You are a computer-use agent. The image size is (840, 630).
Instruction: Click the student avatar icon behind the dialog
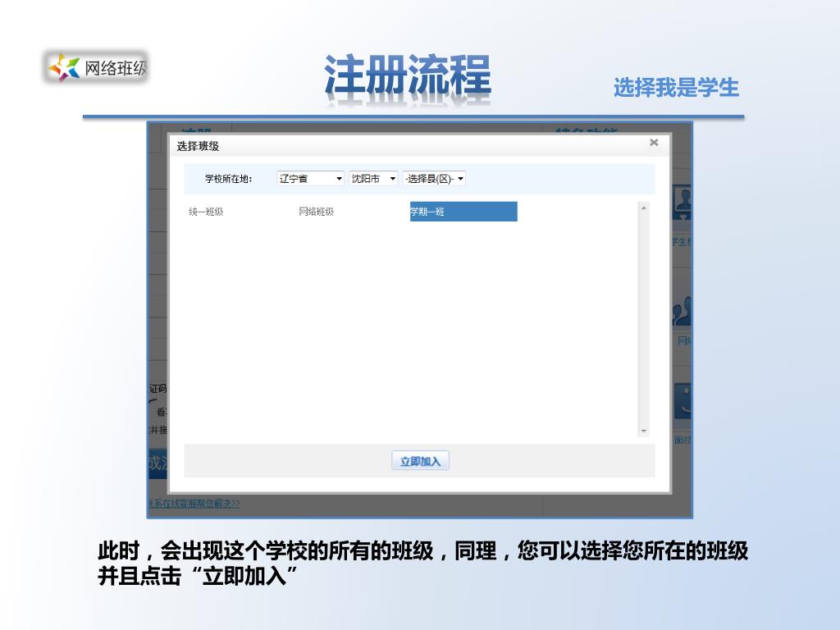tap(682, 203)
